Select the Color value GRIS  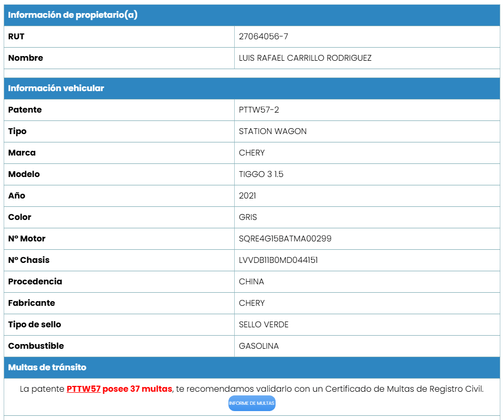[x=248, y=217]
